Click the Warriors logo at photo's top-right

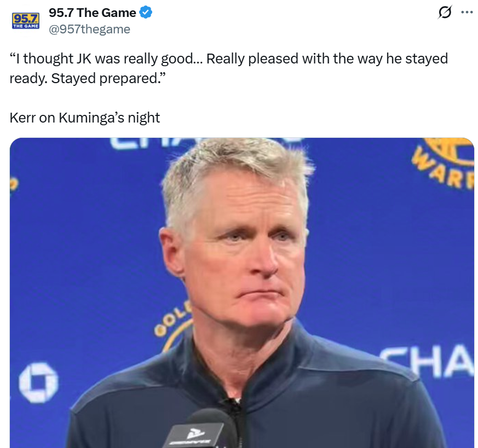click(x=444, y=163)
